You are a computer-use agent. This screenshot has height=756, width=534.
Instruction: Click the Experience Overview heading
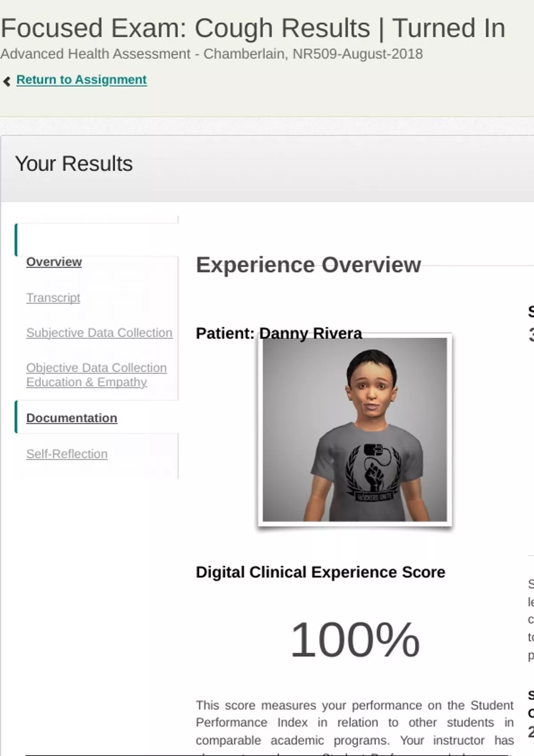(308, 265)
